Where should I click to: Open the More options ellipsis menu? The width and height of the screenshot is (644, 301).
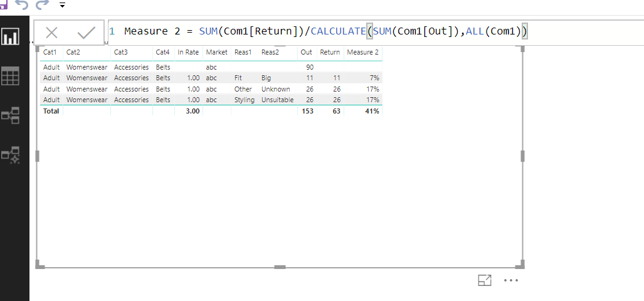point(511,280)
